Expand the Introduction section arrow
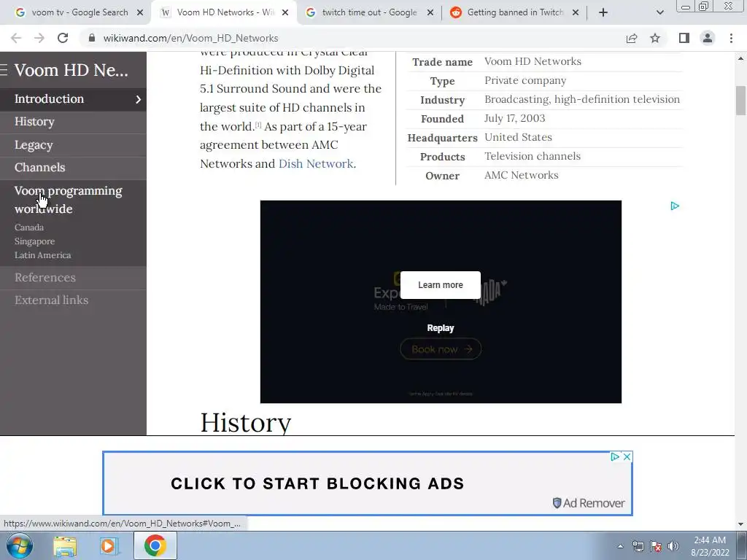 point(138,99)
